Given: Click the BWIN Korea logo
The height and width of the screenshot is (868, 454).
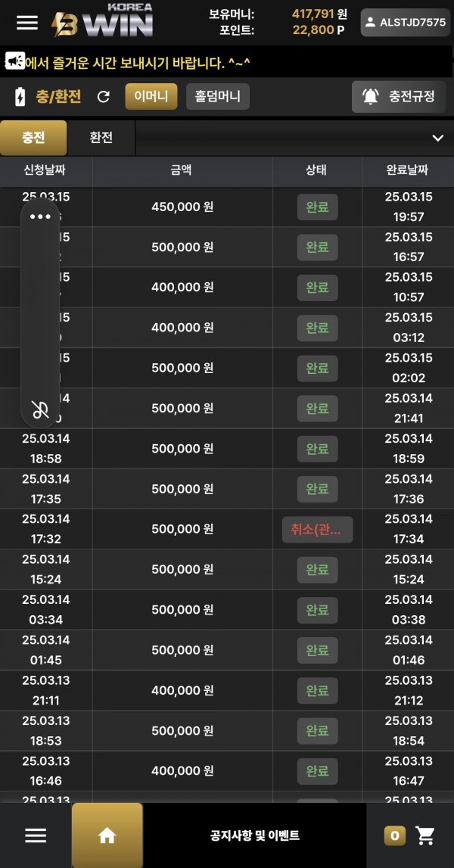Looking at the screenshot, I should click(102, 21).
